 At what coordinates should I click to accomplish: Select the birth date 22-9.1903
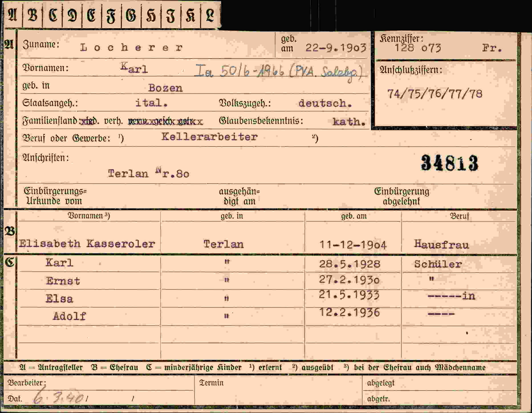[336, 48]
